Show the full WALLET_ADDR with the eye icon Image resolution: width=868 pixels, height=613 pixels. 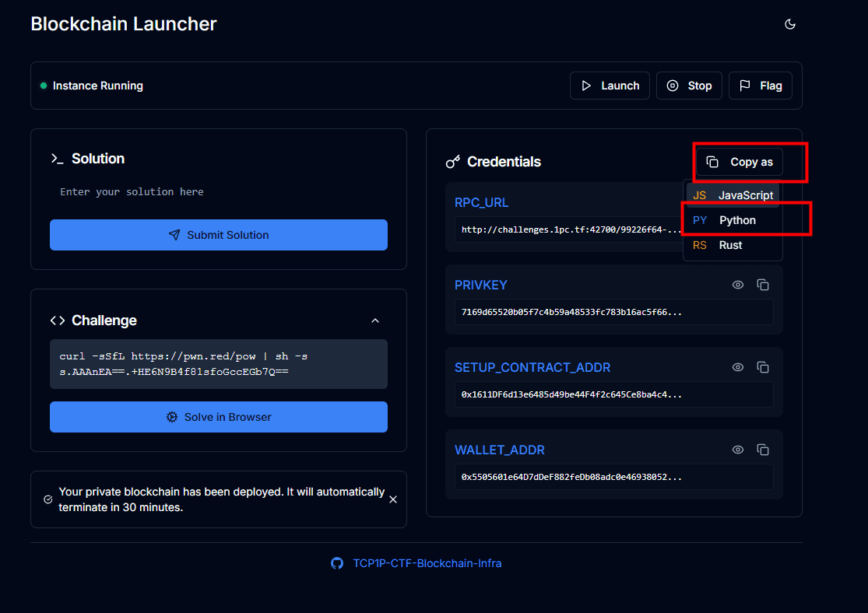pyautogui.click(x=738, y=450)
